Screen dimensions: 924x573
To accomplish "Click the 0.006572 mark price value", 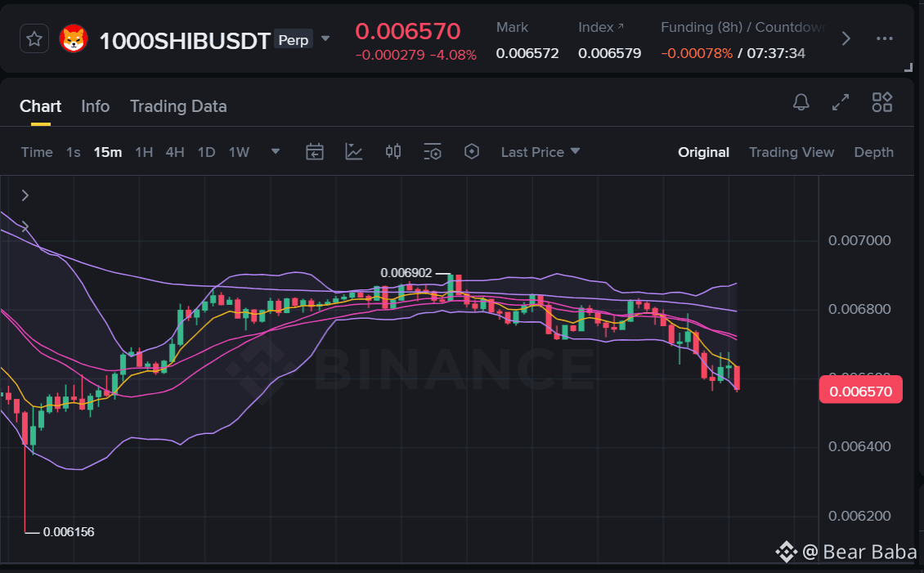I will [x=527, y=53].
